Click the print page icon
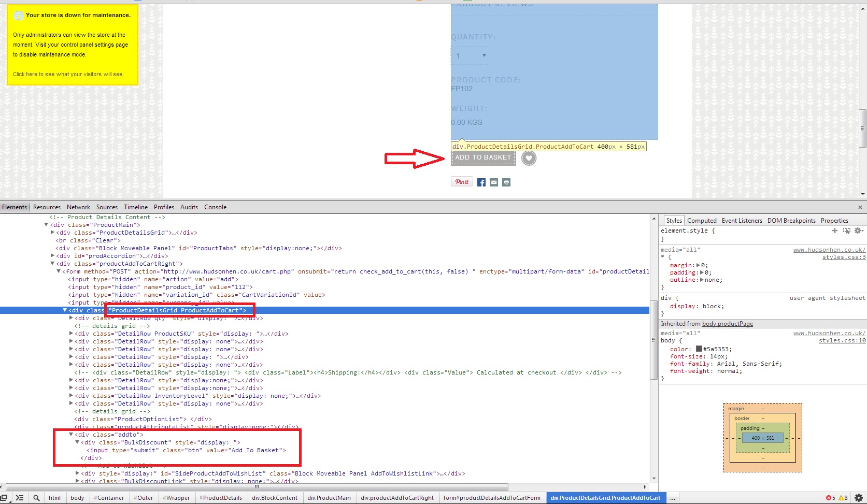 point(506,182)
